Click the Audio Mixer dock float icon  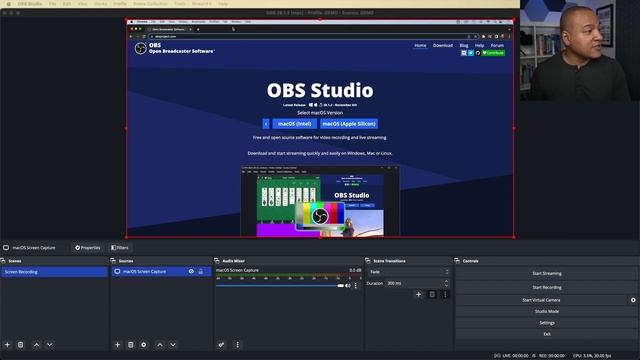click(217, 261)
